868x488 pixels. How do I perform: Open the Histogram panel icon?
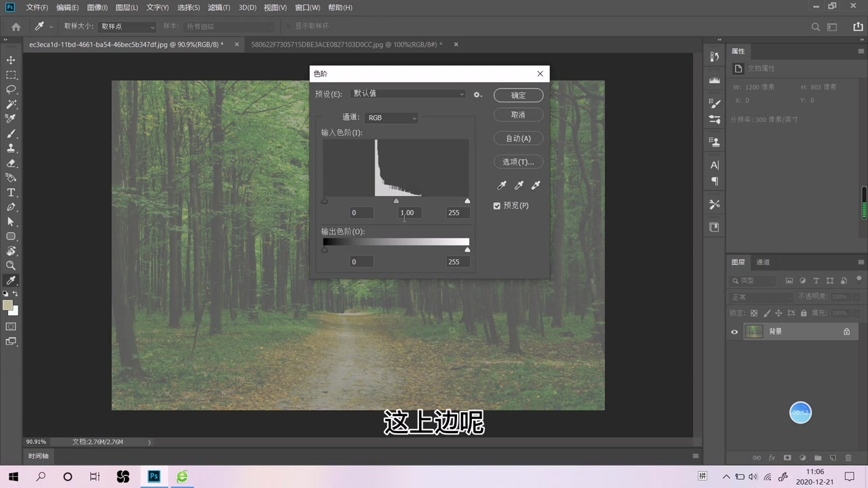coord(714,80)
